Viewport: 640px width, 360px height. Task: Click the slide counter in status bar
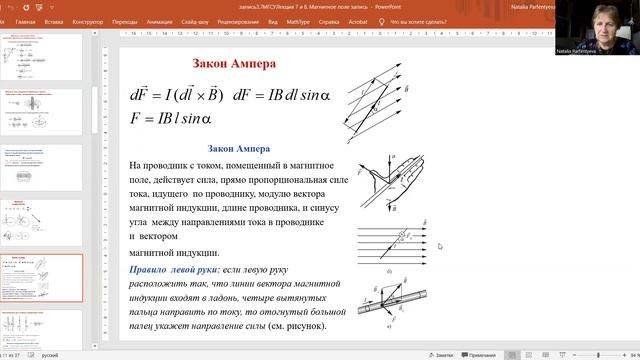[x=10, y=356]
